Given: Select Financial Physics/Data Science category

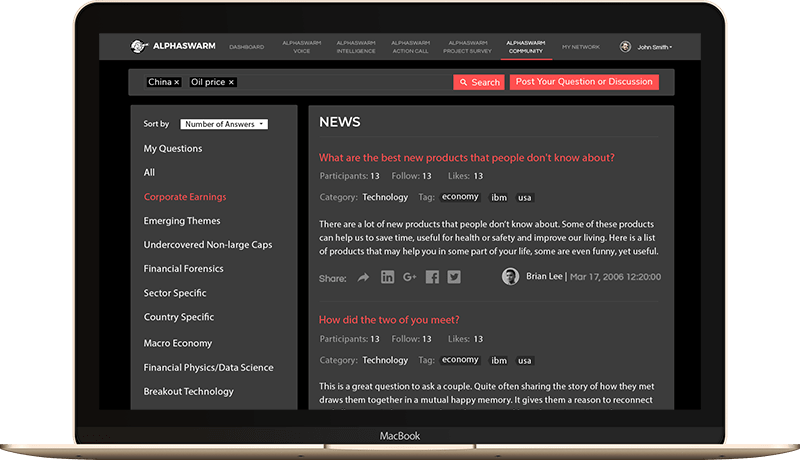Looking at the screenshot, I should tap(208, 368).
